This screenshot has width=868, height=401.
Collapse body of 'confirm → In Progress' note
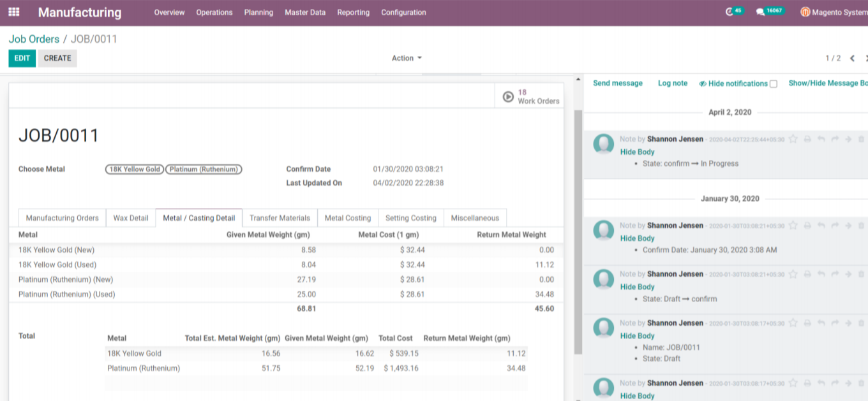click(638, 152)
